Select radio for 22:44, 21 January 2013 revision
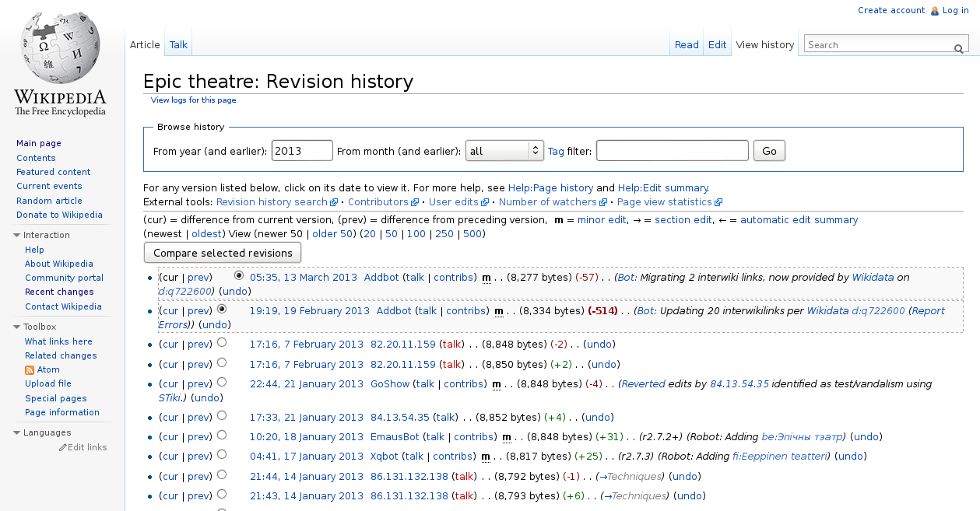Screen dimensions: 980x511 [222, 382]
